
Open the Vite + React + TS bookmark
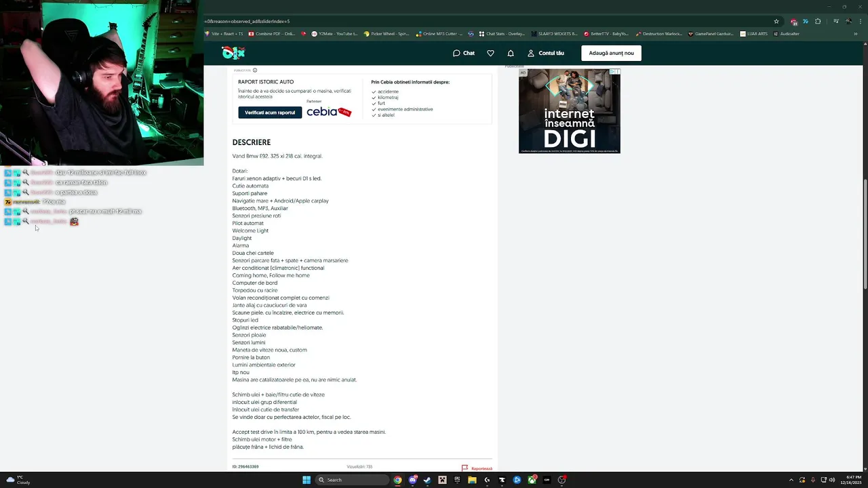(x=224, y=33)
